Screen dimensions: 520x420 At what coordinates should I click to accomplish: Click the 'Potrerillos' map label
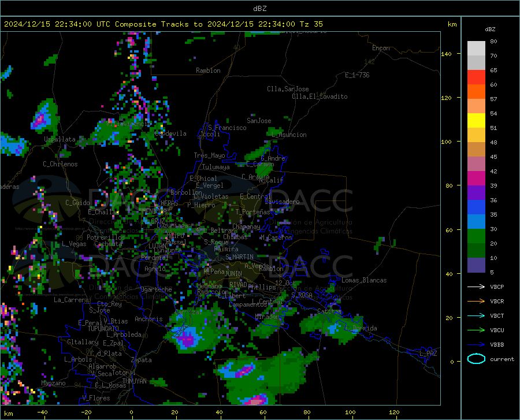pos(106,237)
